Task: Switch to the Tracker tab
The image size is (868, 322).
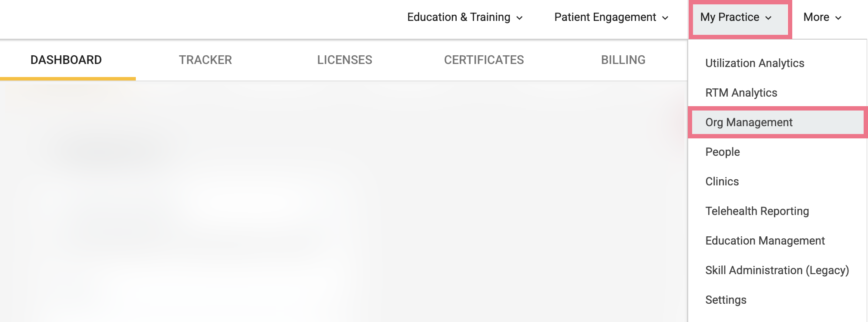Action: pyautogui.click(x=205, y=60)
